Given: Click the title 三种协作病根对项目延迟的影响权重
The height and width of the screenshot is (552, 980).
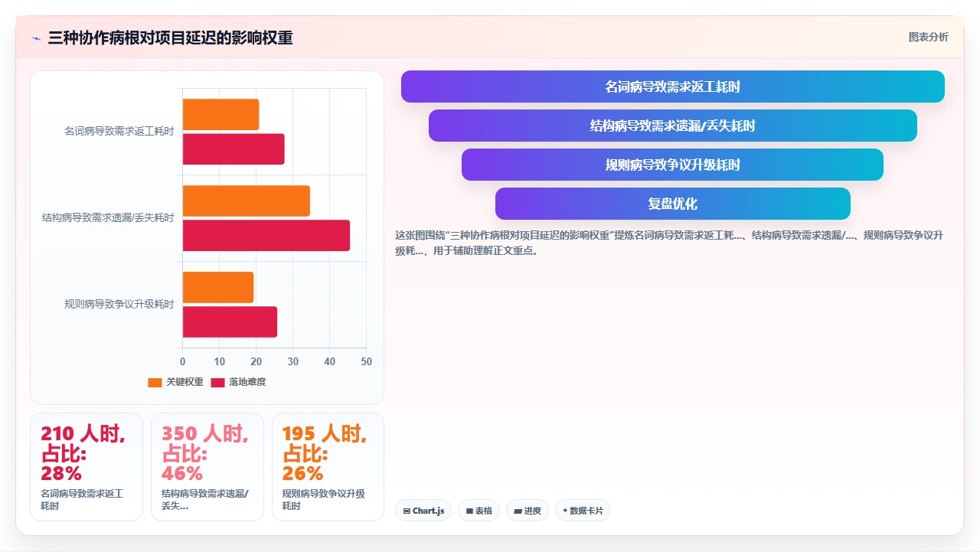Looking at the screenshot, I should pyautogui.click(x=170, y=38).
